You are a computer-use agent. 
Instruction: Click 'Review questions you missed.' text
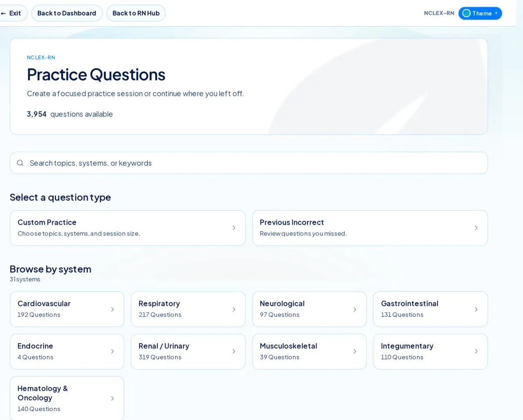(x=303, y=234)
